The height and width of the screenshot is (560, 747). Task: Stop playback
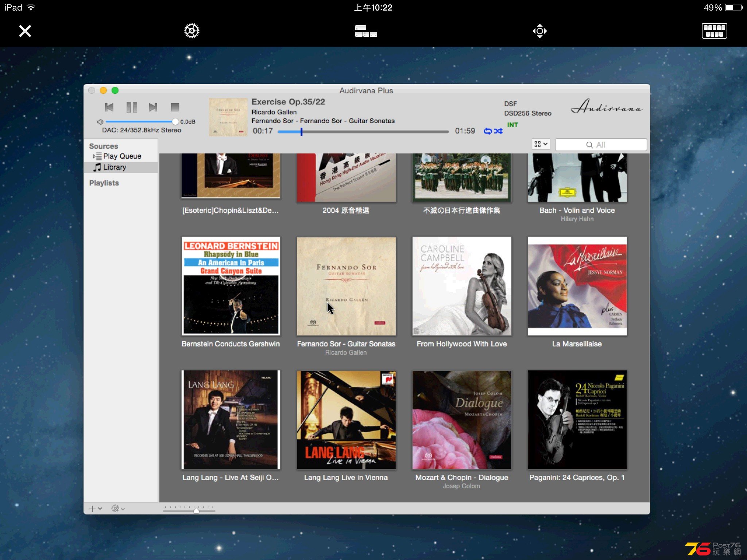tap(175, 107)
